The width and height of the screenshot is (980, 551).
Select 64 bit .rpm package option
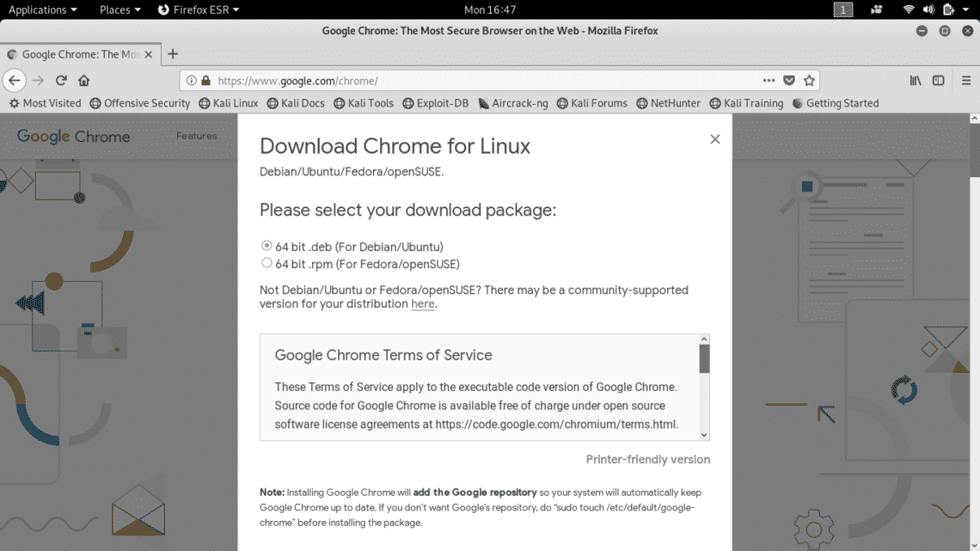coord(266,263)
